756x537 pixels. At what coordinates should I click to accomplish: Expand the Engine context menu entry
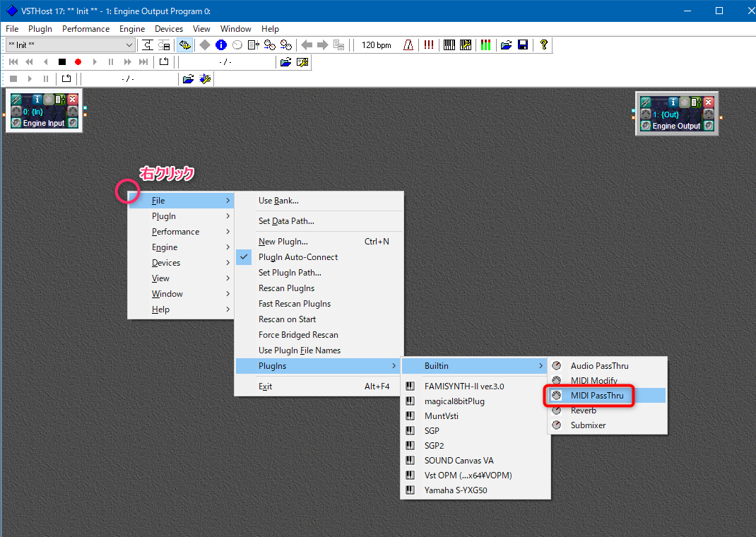click(181, 247)
